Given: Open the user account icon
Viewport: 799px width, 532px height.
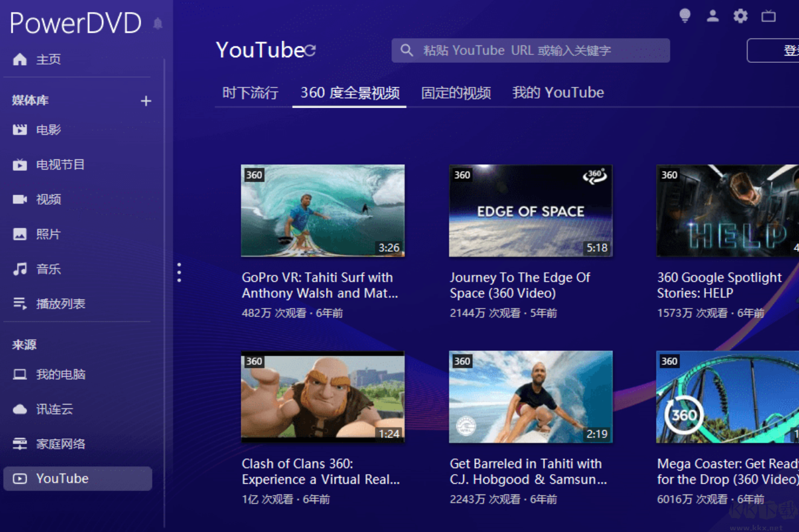Looking at the screenshot, I should (x=713, y=16).
